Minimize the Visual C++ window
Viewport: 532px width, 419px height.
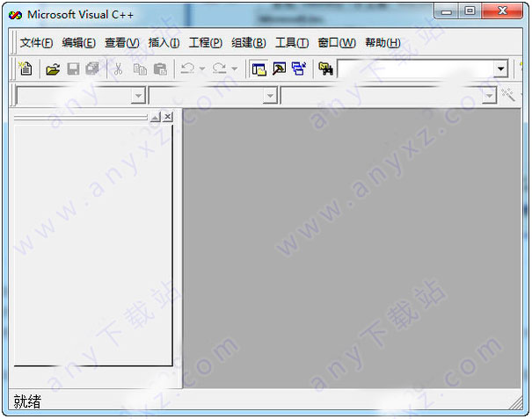[447, 12]
